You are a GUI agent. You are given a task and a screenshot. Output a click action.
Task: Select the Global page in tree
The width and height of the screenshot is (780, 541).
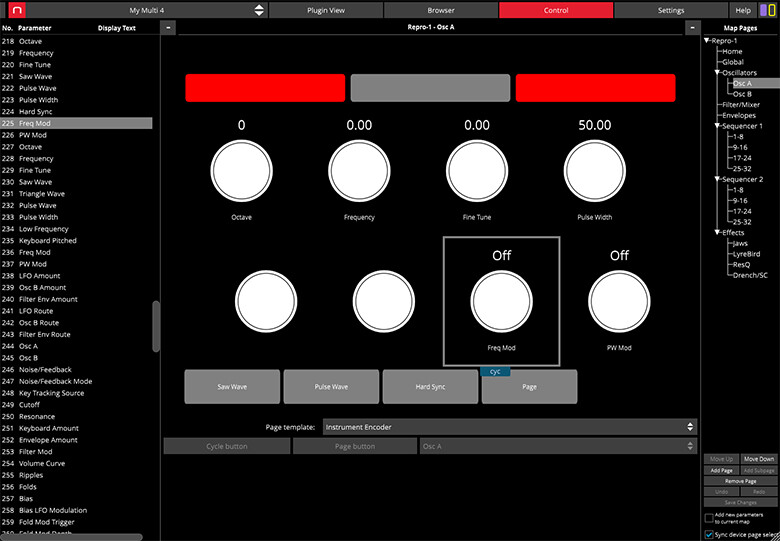click(x=733, y=62)
